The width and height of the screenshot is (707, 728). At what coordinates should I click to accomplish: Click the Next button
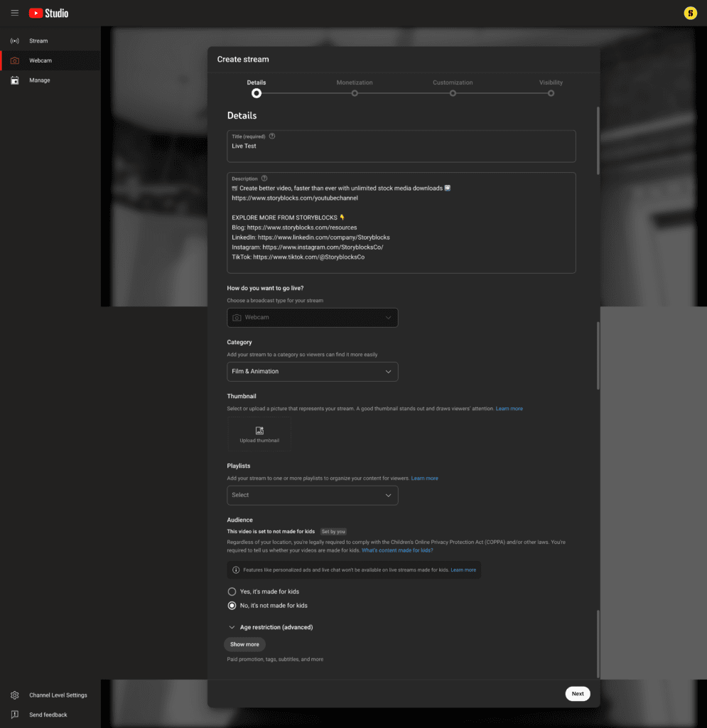(x=577, y=693)
